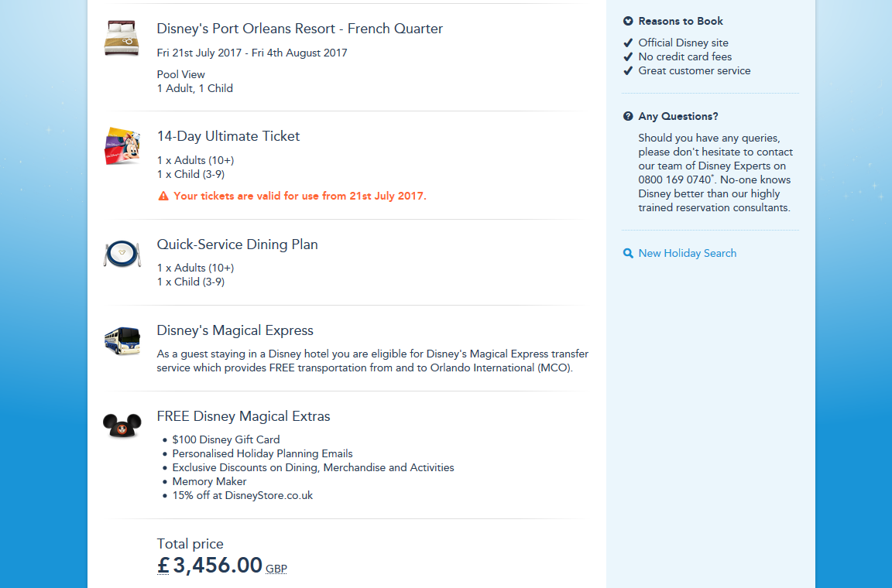Click the GBP currency abbreviation
The width and height of the screenshot is (892, 588).
(x=276, y=569)
